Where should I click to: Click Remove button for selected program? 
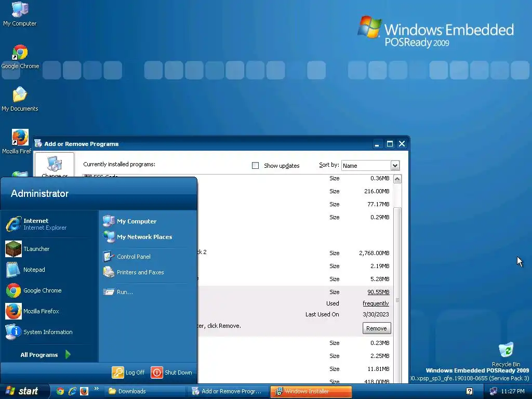click(377, 328)
